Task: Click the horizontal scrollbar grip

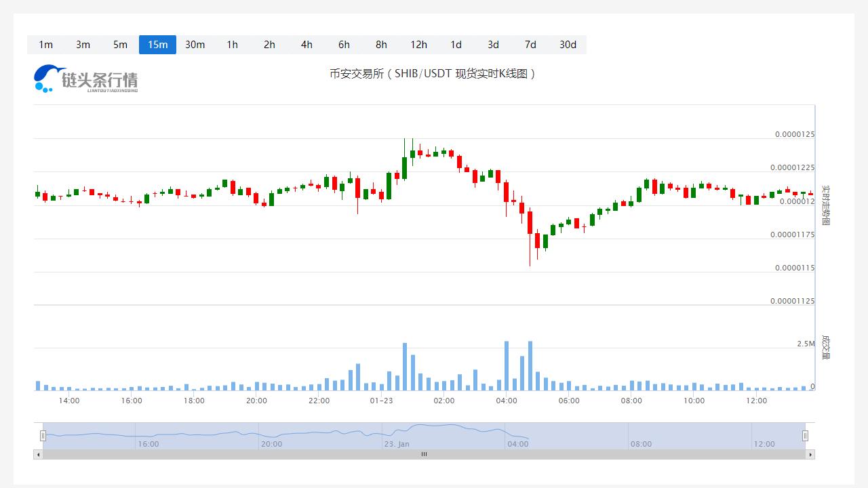Action: point(424,455)
